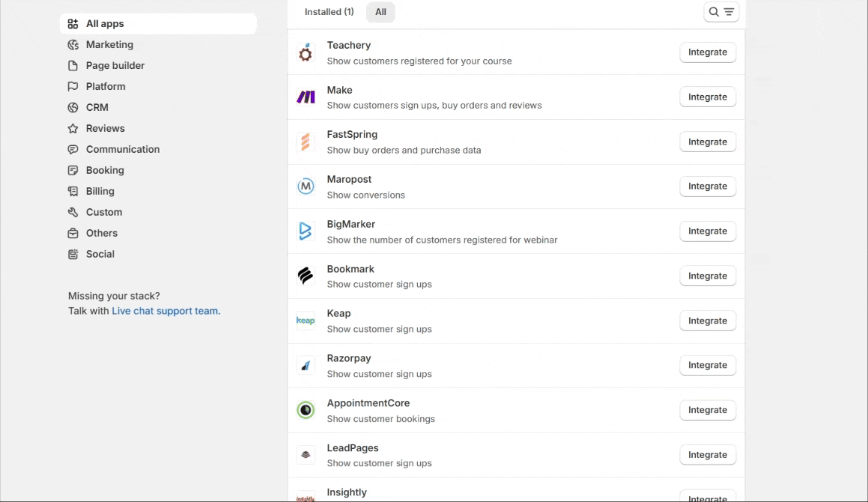Screen dimensions: 868x502
Task: Click the FastSpring app logo icon
Action: click(x=306, y=142)
